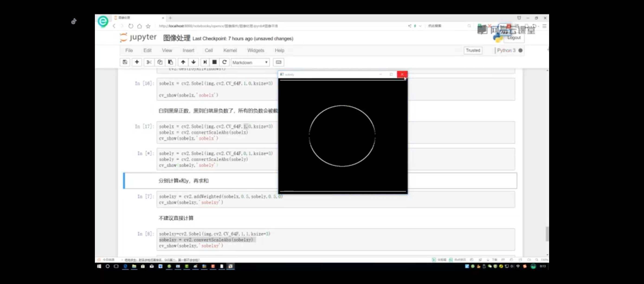
Task: Copy the selected cell
Action: coord(160,62)
